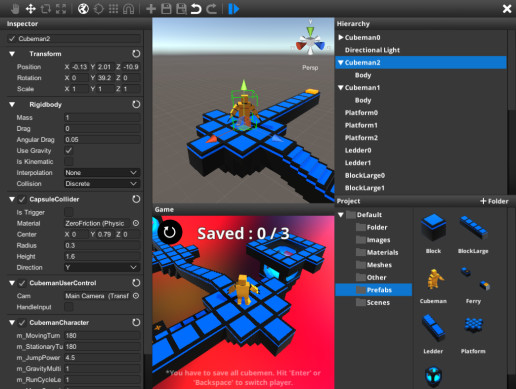516x389 pixels.
Task: Click the green Y-axis arrow handle
Action: 244,85
